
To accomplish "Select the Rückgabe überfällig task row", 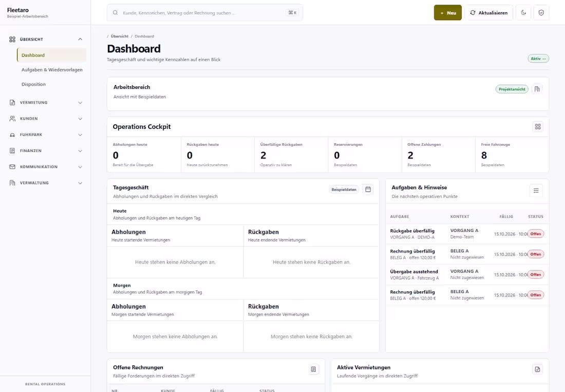I will click(467, 233).
